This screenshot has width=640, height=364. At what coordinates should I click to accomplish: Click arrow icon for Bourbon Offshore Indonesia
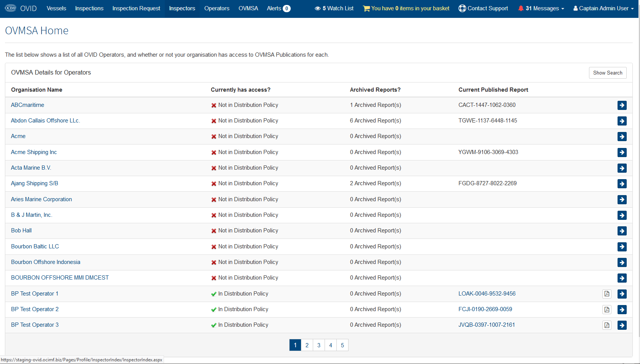622,262
